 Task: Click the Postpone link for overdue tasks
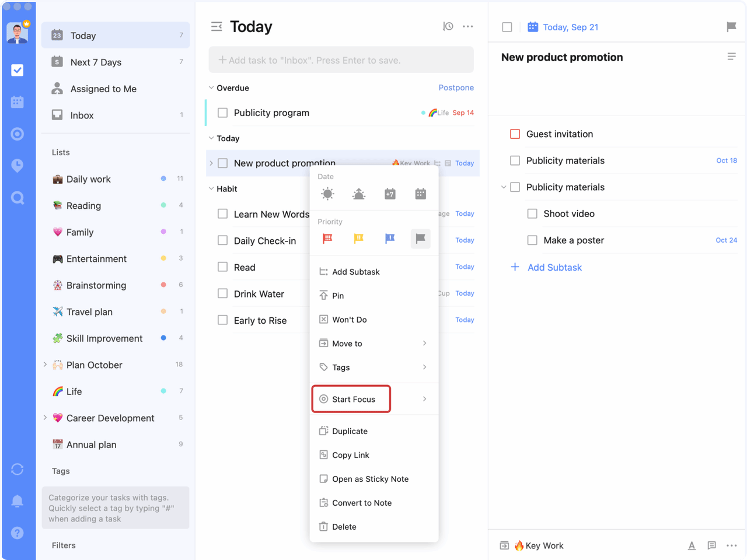coord(456,87)
